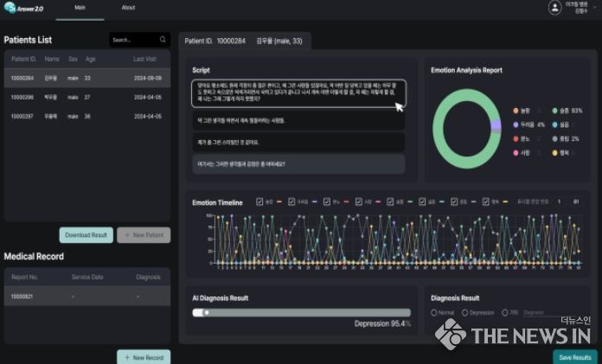Select the Patient ID 10000284 tab

pos(245,42)
